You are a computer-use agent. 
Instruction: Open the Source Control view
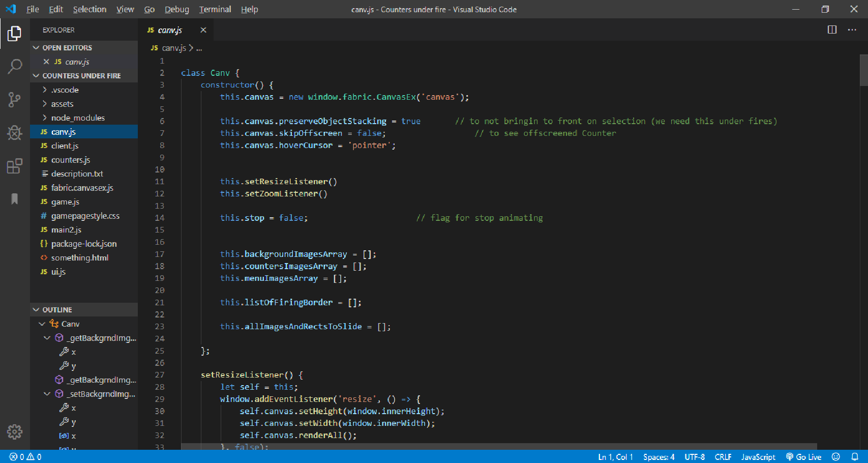[15, 100]
